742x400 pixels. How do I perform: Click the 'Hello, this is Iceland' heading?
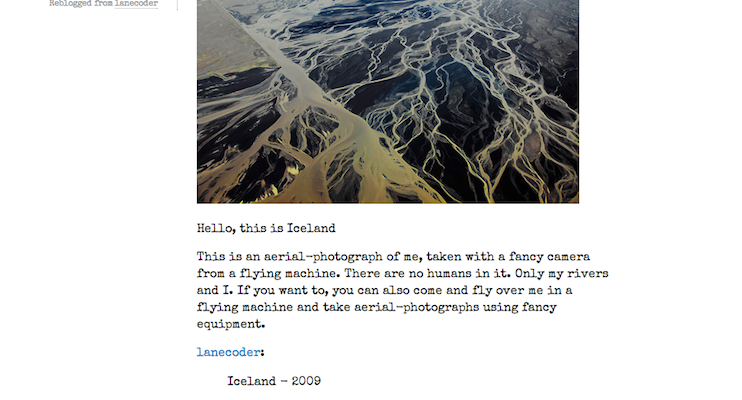coord(266,228)
